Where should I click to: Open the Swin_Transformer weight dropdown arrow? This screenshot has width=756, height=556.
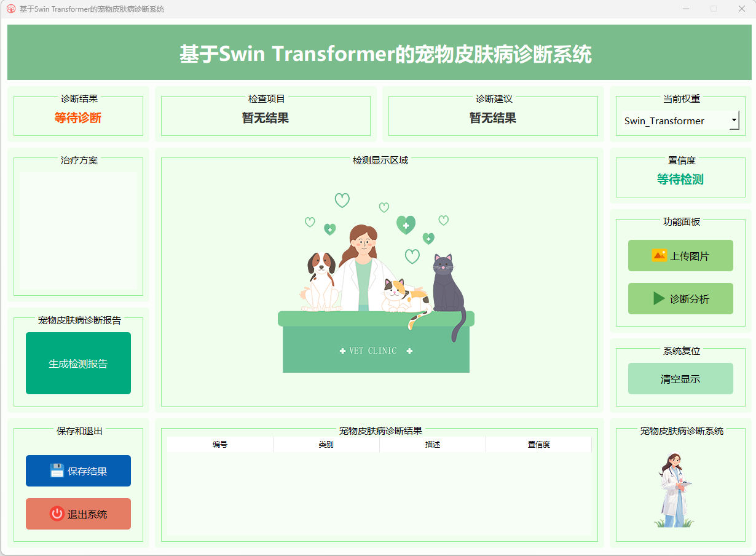click(734, 121)
